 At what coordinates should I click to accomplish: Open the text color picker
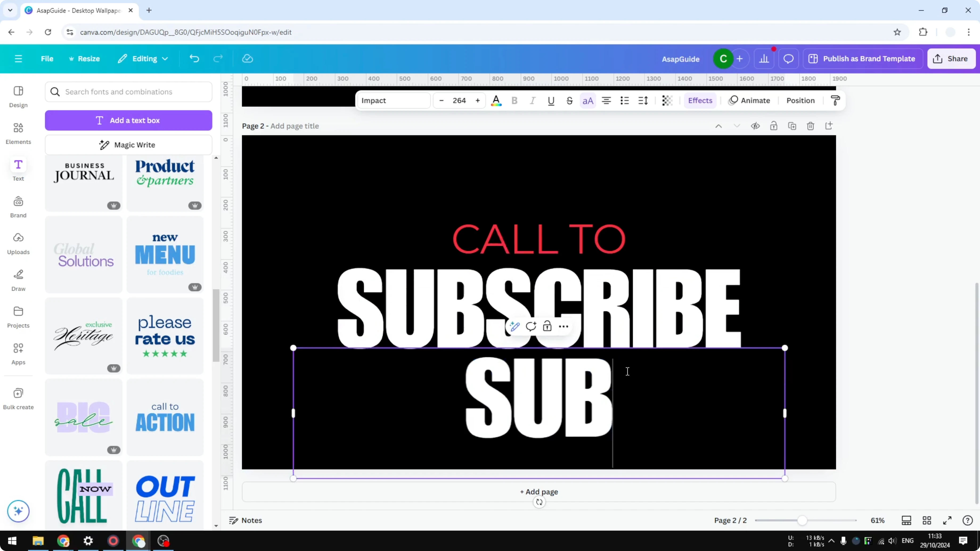point(496,100)
